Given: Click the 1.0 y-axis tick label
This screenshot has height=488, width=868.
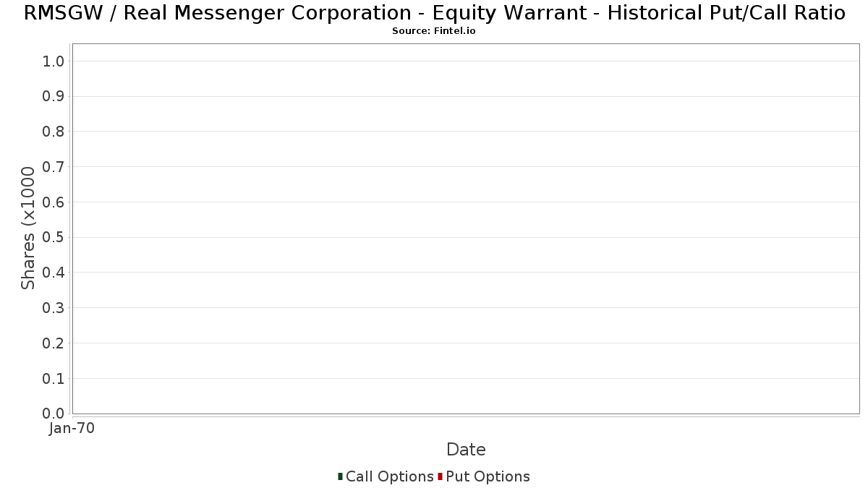Looking at the screenshot, I should coord(54,61).
